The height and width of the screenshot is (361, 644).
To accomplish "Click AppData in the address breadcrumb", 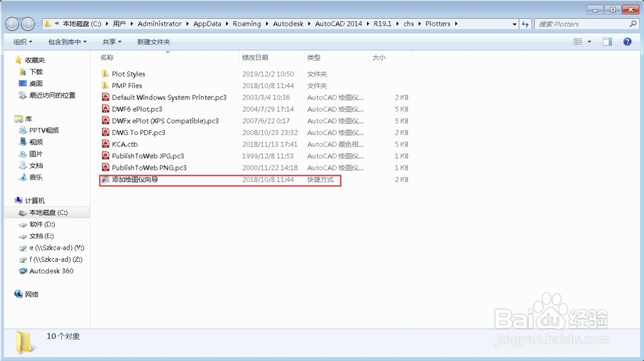I will [207, 24].
